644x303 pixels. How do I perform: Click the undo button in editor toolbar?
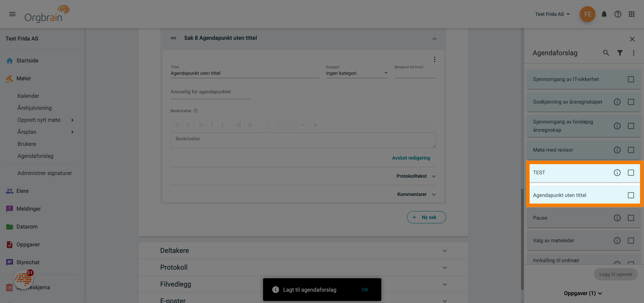[177, 125]
